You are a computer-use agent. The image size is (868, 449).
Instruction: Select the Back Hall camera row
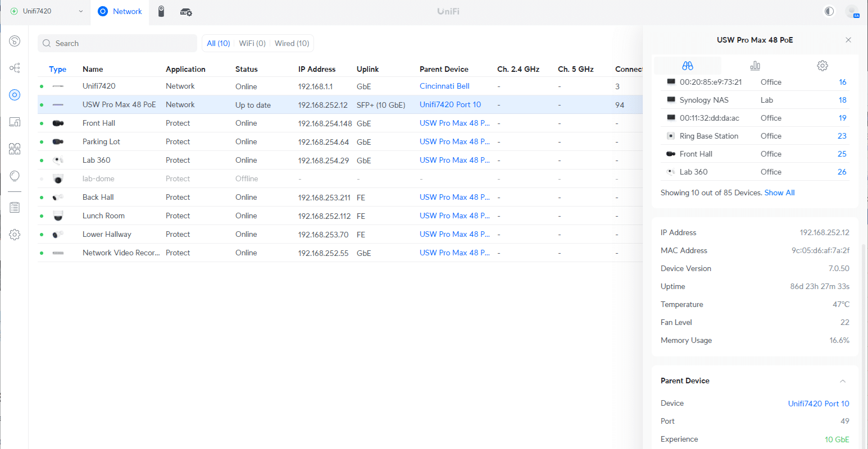pos(340,197)
